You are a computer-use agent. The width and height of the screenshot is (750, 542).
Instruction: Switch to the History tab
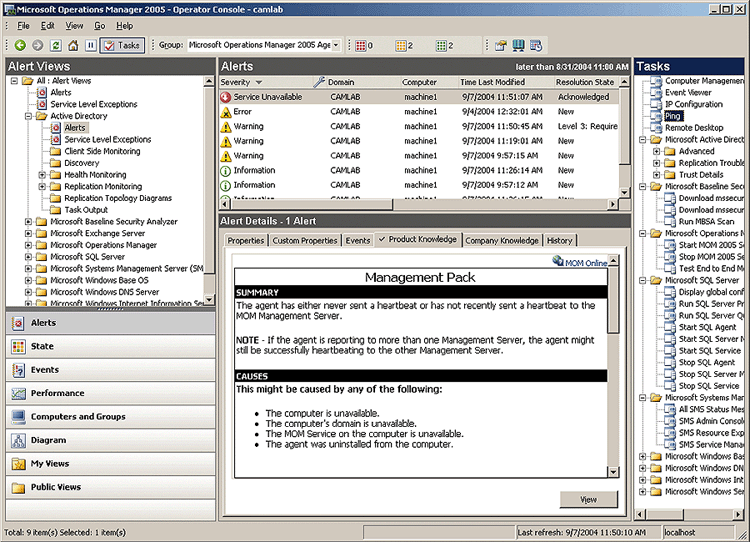click(560, 241)
